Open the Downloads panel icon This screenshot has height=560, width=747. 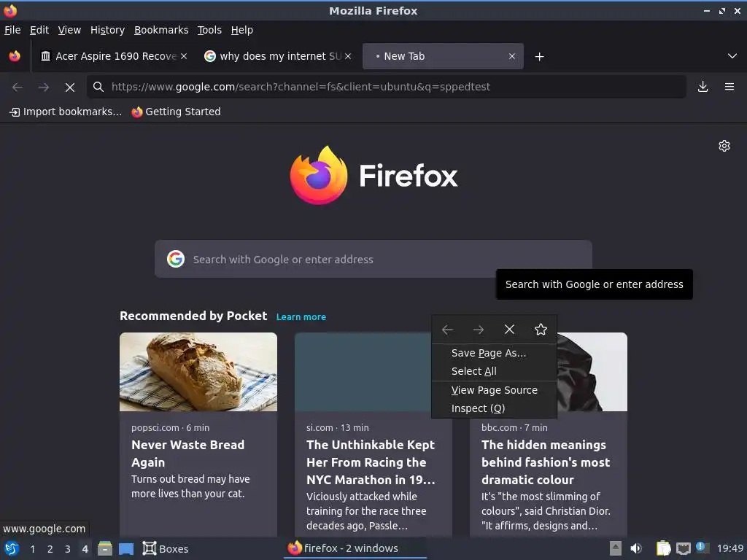point(703,87)
